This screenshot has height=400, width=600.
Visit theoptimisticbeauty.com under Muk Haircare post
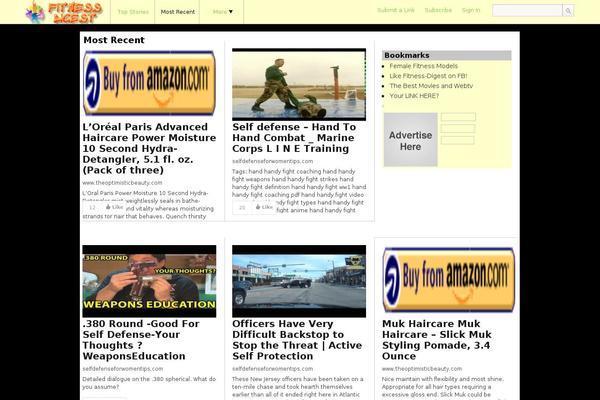tap(422, 369)
